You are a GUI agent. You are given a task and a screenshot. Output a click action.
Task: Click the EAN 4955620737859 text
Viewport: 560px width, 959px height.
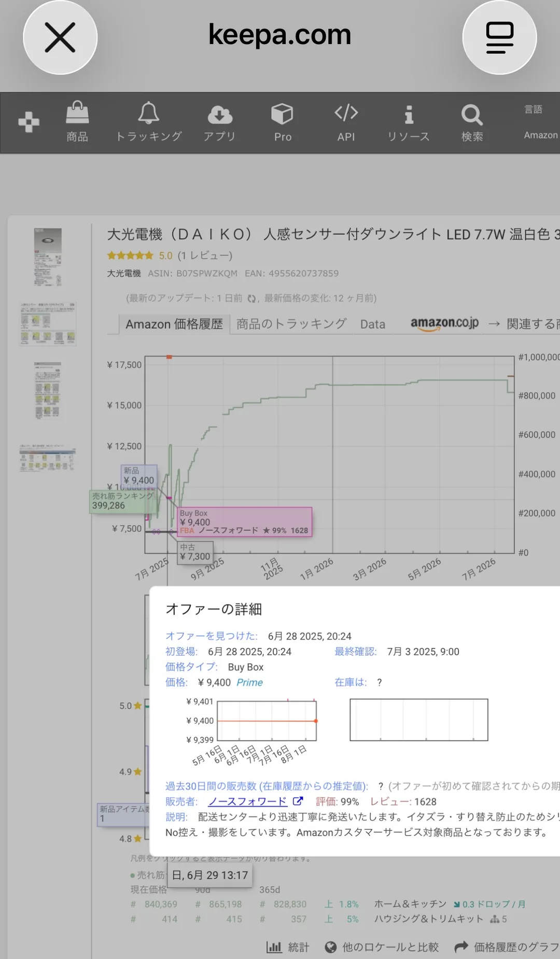(291, 273)
